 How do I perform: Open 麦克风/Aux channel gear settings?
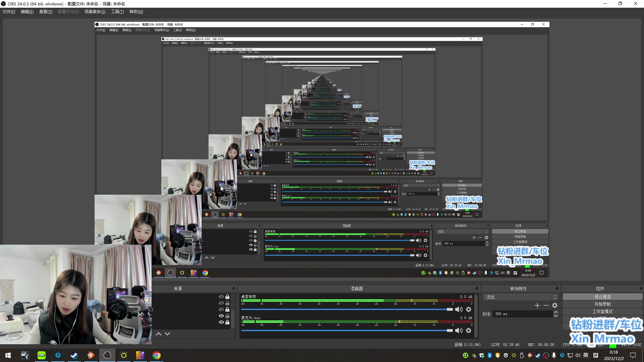pos(469,330)
